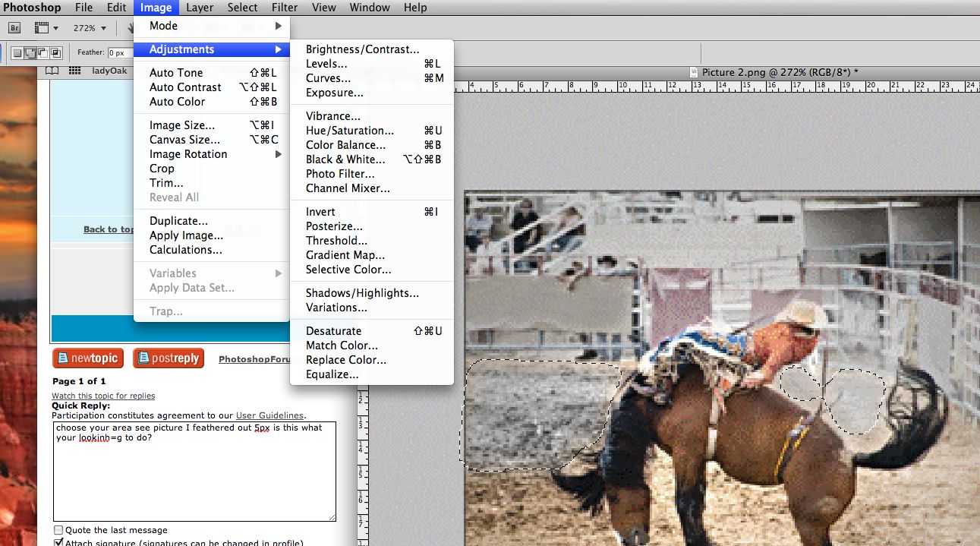Click the newtopic button
This screenshot has width=980, height=546.
[x=87, y=358]
